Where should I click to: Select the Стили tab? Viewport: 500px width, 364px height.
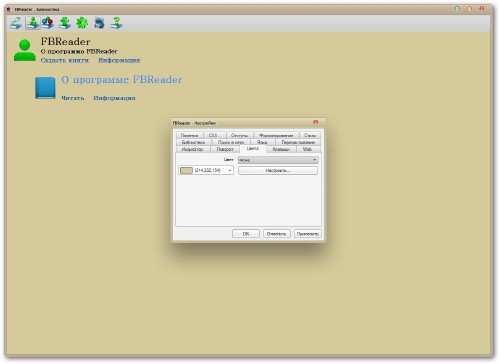click(310, 135)
